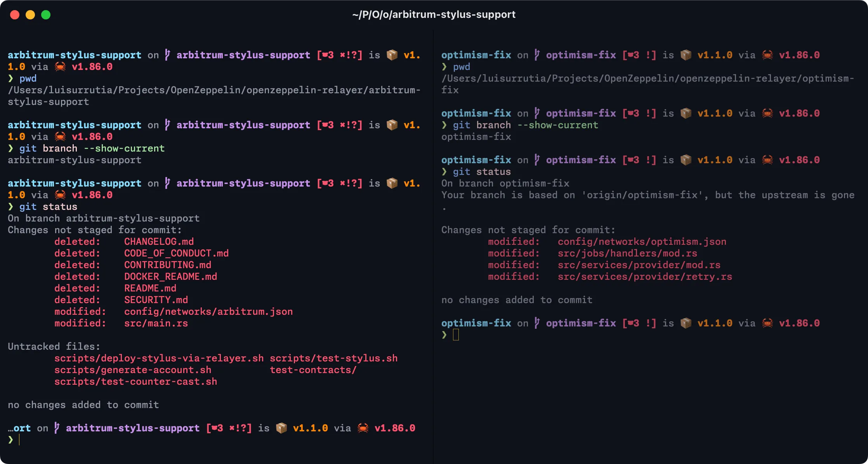Click the optimism-fix branch name in prompt
The height and width of the screenshot is (464, 868).
[581, 55]
